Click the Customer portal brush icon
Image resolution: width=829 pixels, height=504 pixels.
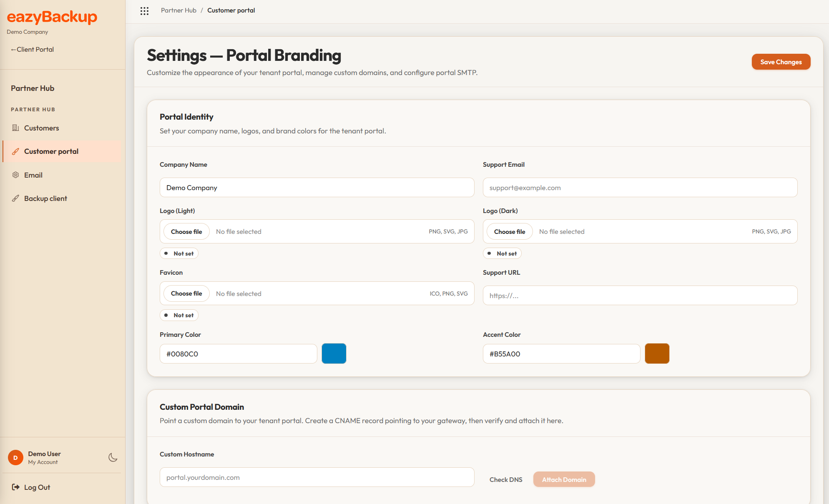tap(15, 151)
